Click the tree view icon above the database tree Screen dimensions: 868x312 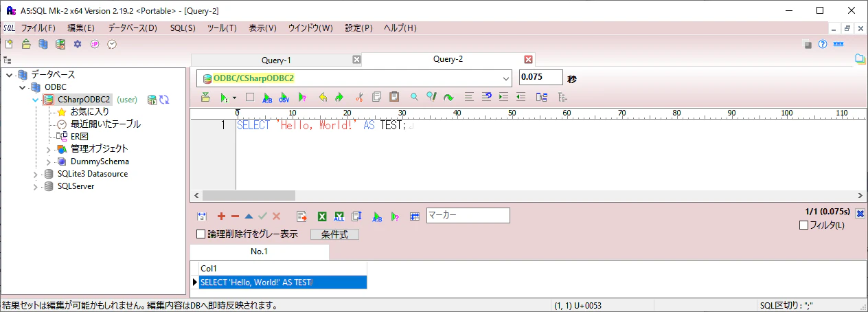tap(7, 60)
